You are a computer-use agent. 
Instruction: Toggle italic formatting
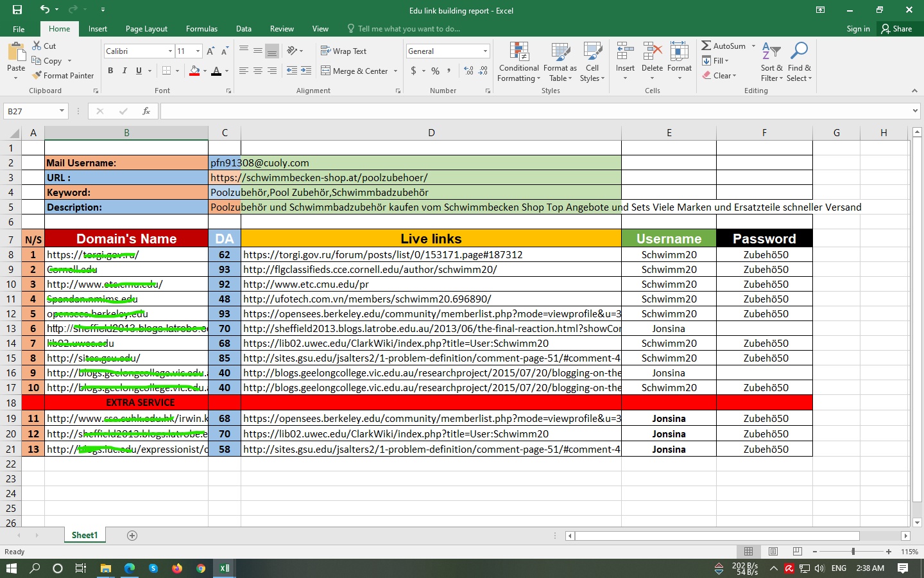click(x=124, y=71)
